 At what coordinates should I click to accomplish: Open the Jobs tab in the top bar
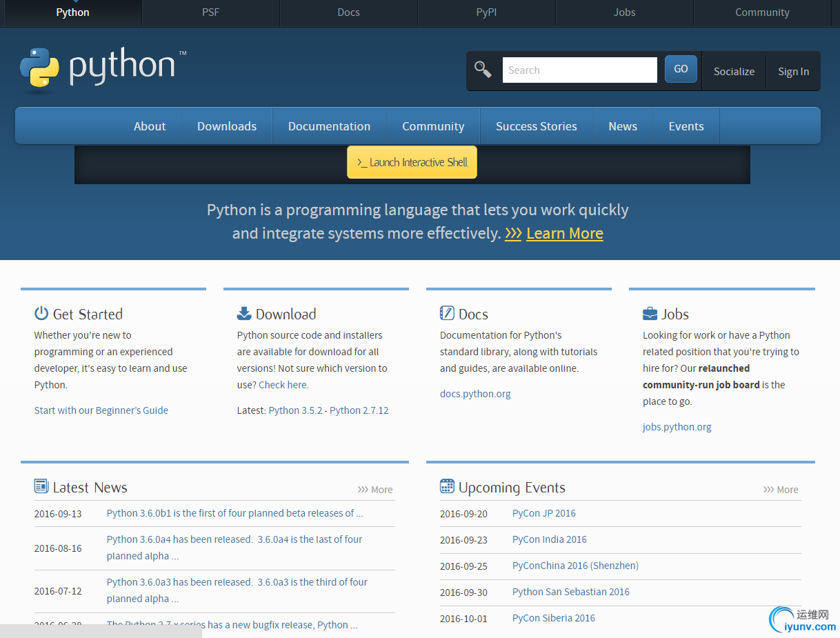[624, 12]
